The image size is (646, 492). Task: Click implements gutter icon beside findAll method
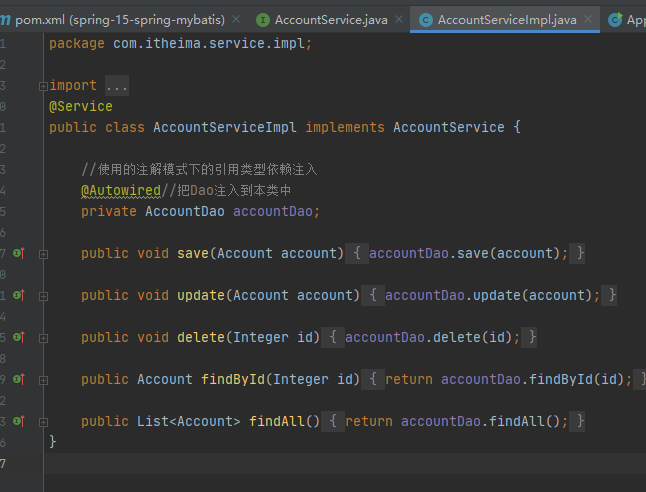coord(18,422)
